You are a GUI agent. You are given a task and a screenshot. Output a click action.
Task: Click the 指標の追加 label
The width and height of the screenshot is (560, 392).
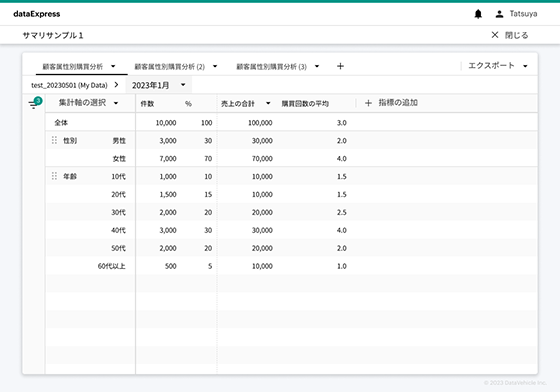pyautogui.click(x=398, y=103)
